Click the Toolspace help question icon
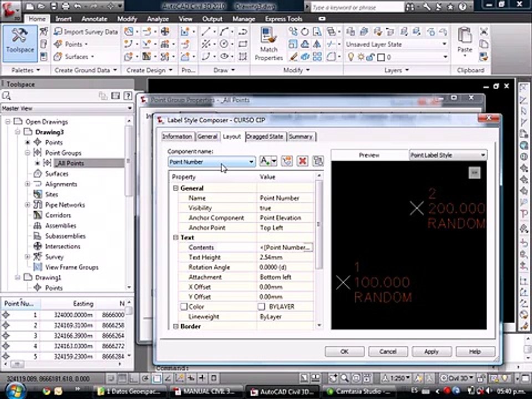 pyautogui.click(x=127, y=96)
